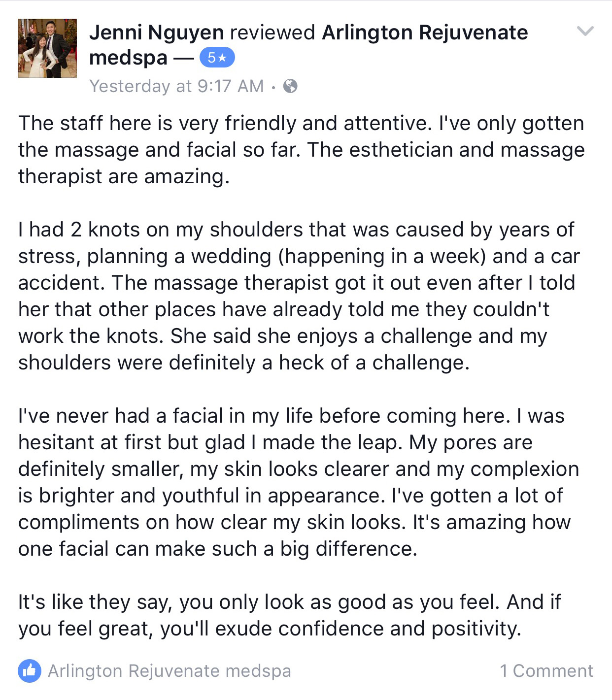The width and height of the screenshot is (612, 700).
Task: Click the globe public privacy icon
Action: pos(290,86)
